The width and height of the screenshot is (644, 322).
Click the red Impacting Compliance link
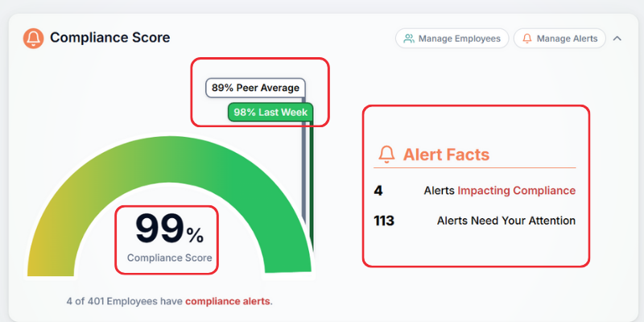point(517,191)
